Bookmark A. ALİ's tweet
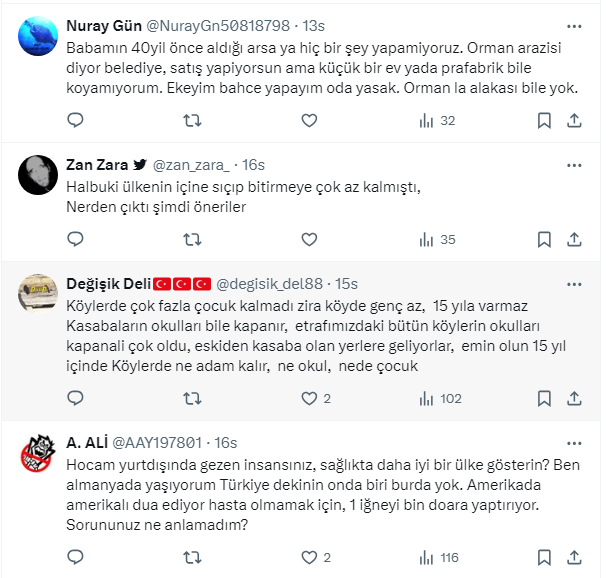 (x=544, y=557)
